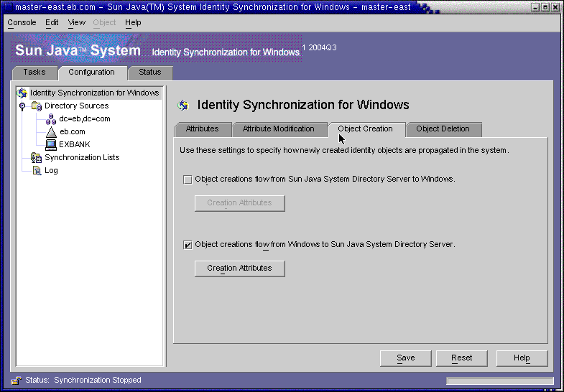Click the Save button
Screen dimensions: 564x392
pos(406,358)
